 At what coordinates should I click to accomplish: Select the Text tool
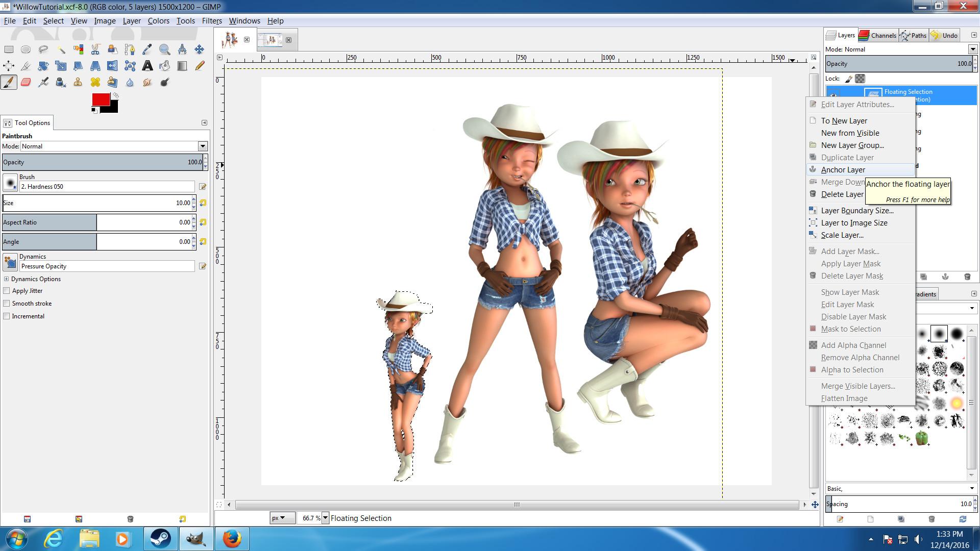[x=147, y=66]
